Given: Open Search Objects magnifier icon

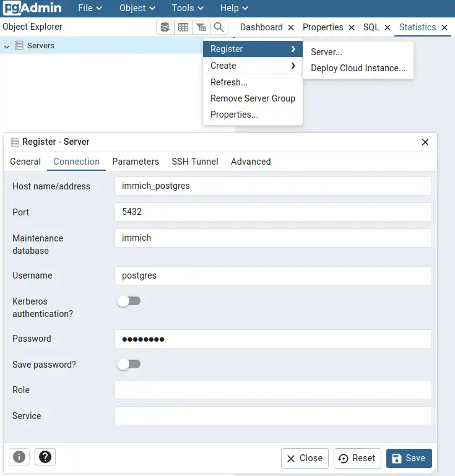Looking at the screenshot, I should tap(219, 27).
